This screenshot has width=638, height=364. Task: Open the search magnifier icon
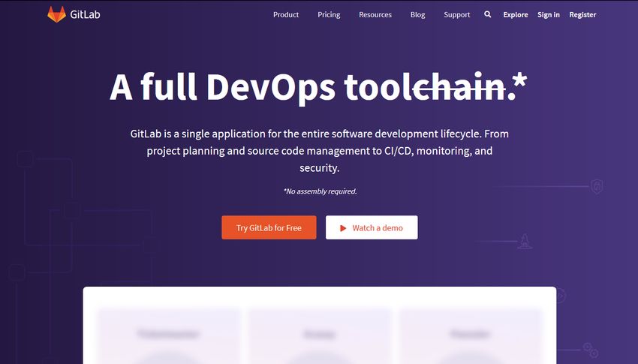pyautogui.click(x=488, y=14)
